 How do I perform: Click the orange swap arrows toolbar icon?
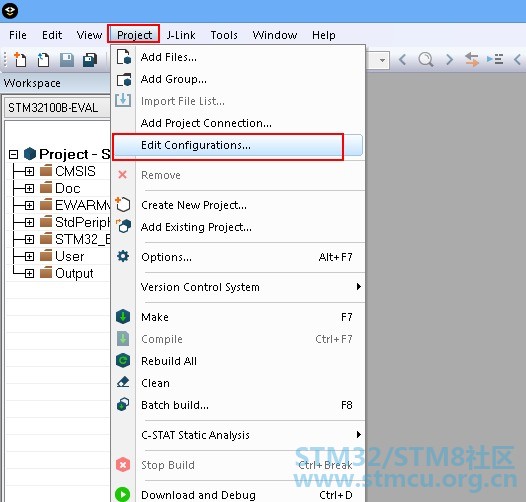472,59
